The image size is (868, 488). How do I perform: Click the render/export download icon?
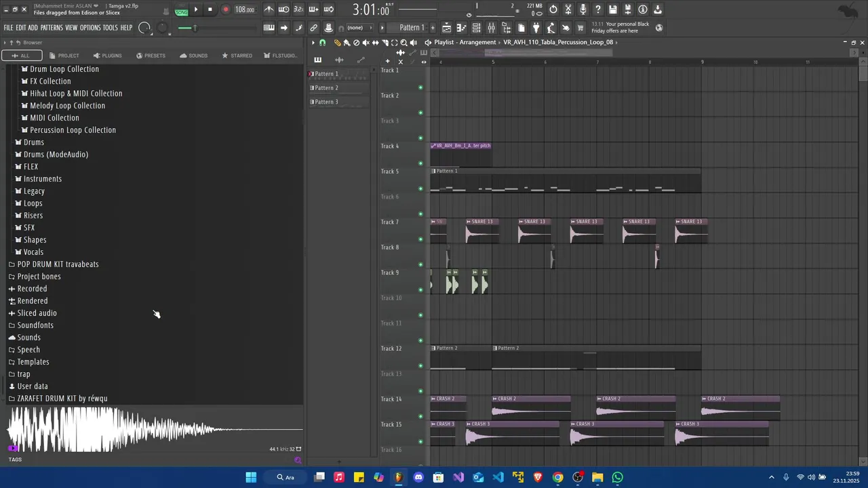(x=658, y=9)
